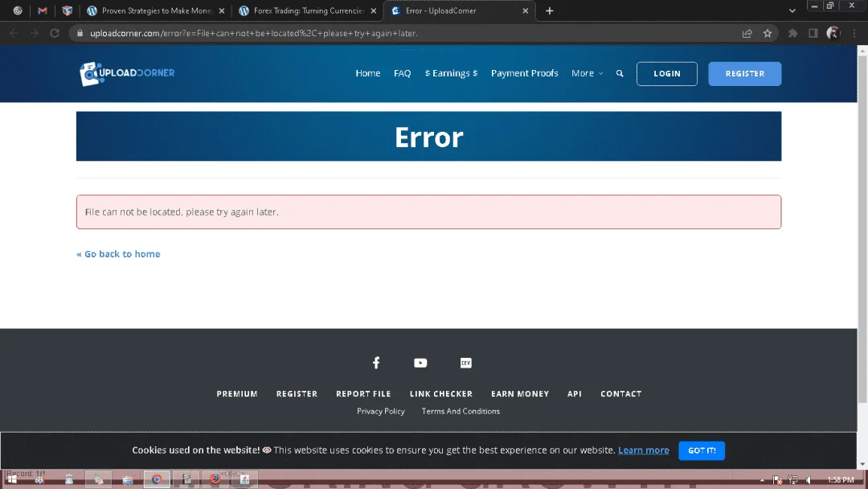
Task: Click the taskbar clock 1:58 PM
Action: point(841,480)
